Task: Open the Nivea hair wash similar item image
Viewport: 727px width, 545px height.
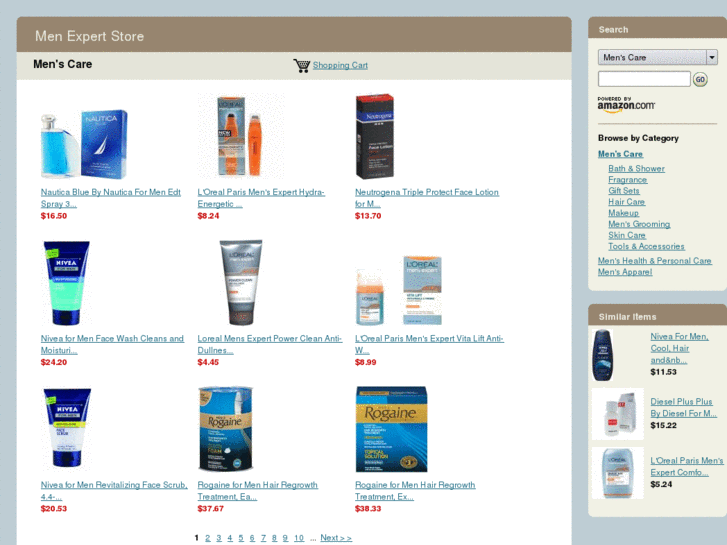Action: point(603,355)
